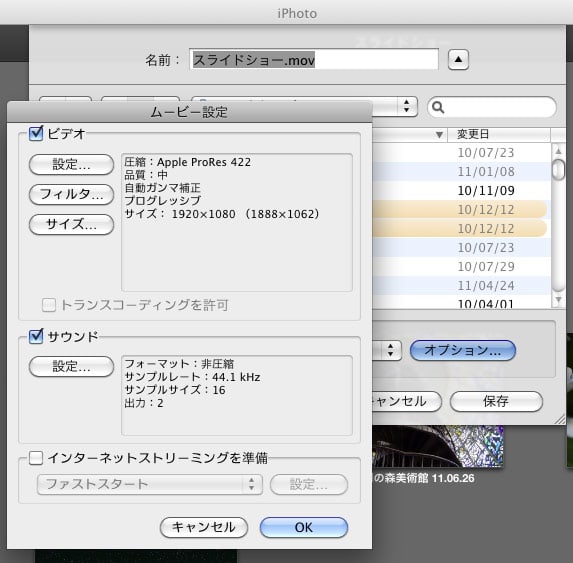Enable インターネットストリーミングを準備 checkbox

(x=36, y=457)
